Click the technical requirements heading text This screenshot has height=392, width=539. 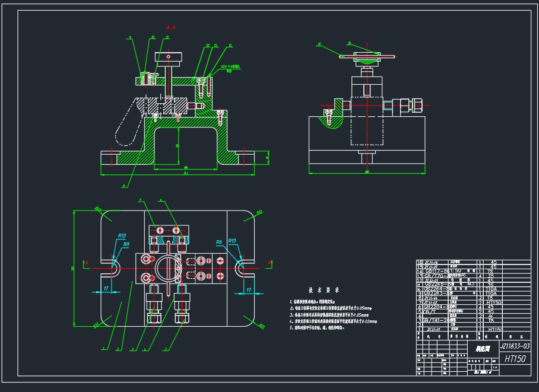[324, 291]
